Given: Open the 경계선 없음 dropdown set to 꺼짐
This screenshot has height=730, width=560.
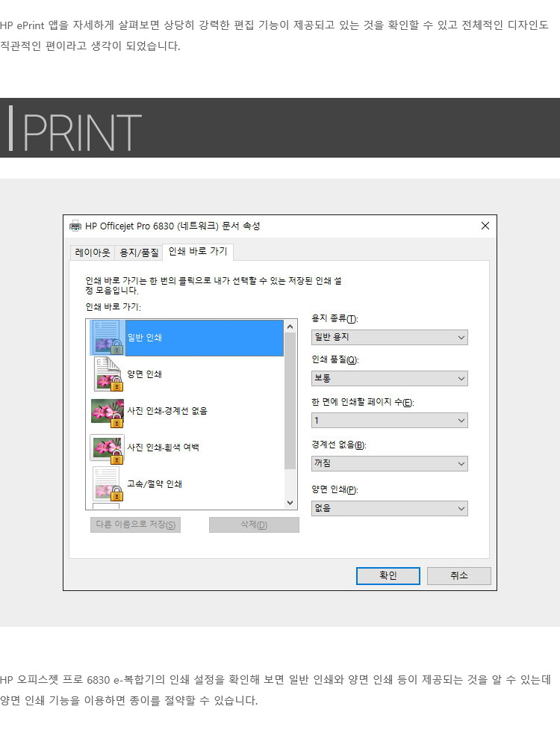Looking at the screenshot, I should coord(389,464).
